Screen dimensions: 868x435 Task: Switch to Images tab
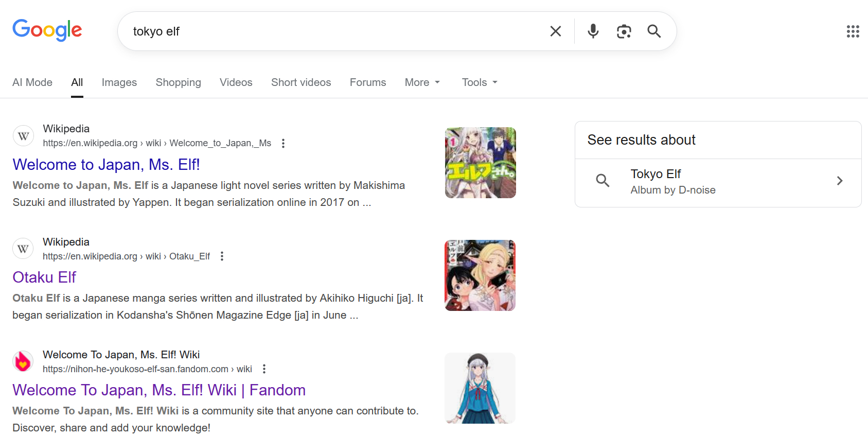[x=119, y=82]
